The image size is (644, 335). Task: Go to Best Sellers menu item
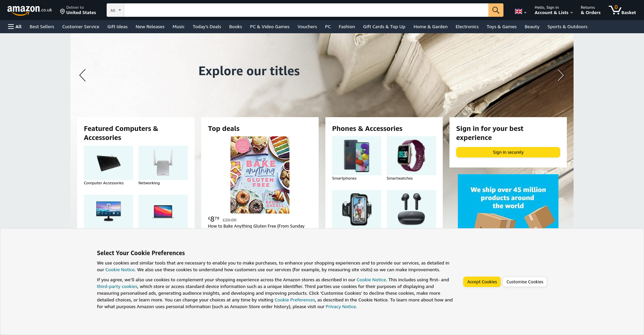[x=42, y=27]
